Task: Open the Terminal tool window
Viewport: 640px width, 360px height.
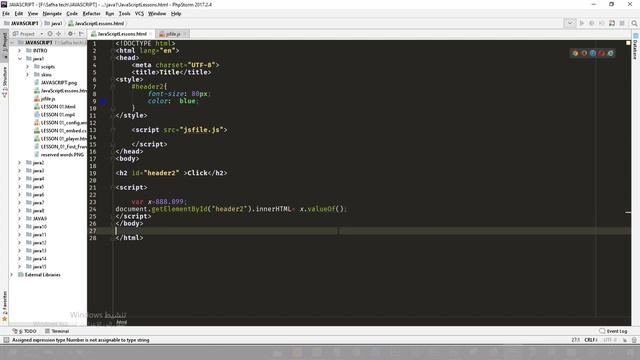Action: pyautogui.click(x=57, y=331)
